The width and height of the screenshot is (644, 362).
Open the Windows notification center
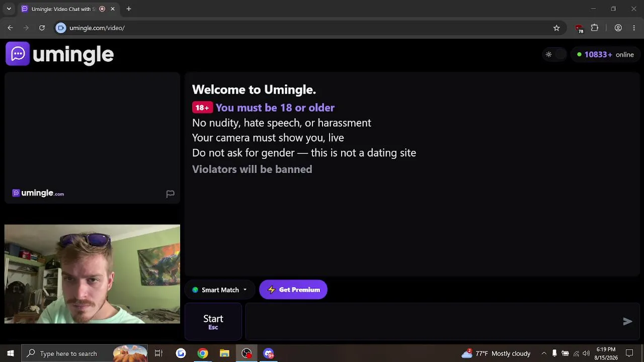pyautogui.click(x=629, y=353)
